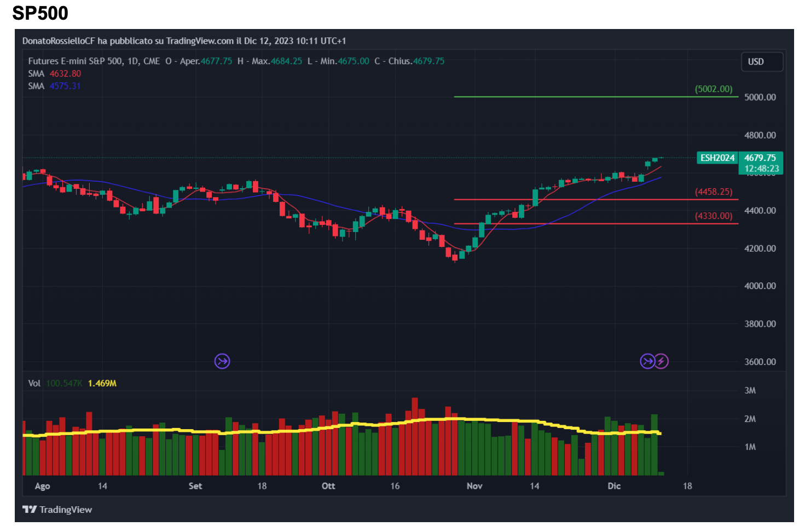Click the lone circled arrow marker below September

222,361
